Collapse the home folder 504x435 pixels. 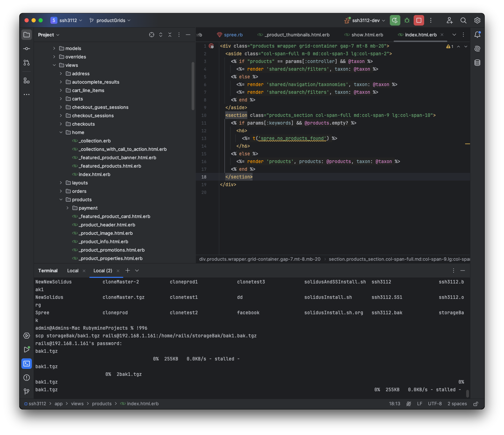[x=61, y=132]
